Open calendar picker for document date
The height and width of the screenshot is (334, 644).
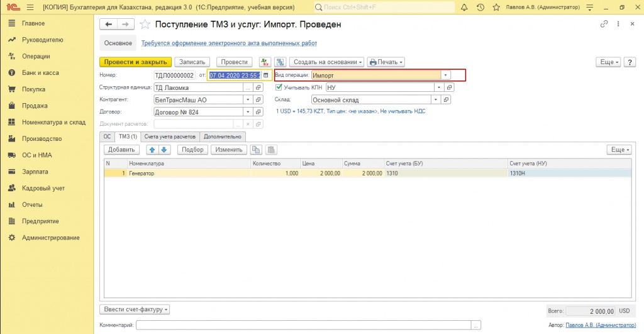(x=266, y=75)
